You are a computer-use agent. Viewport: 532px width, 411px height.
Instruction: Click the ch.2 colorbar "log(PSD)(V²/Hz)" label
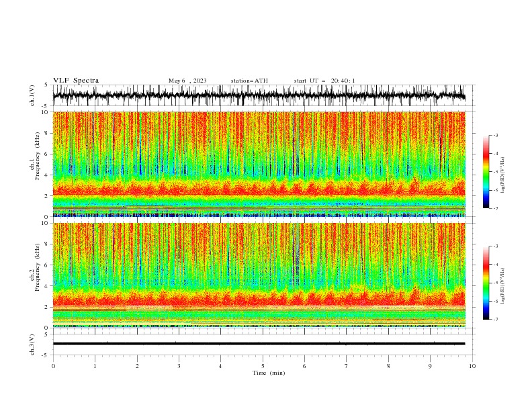coord(502,286)
